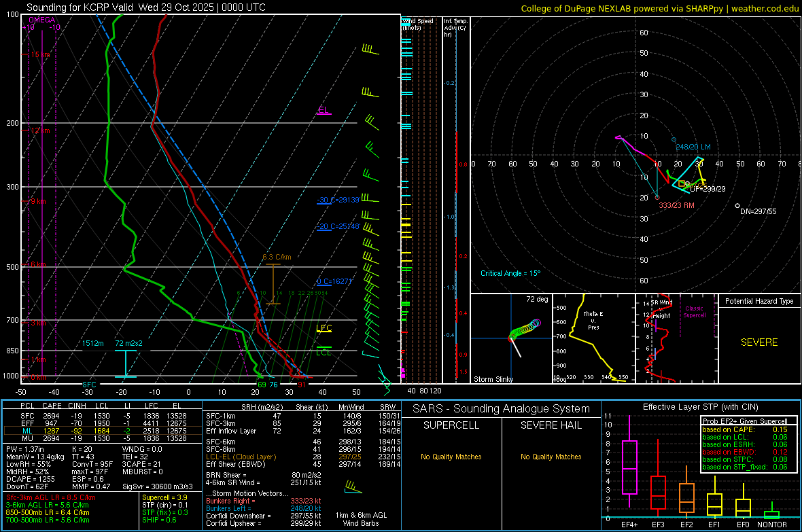Click the 'SigSvr = 30600 m3/s3' value
The width and height of the screenshot is (802, 532).
158,486
